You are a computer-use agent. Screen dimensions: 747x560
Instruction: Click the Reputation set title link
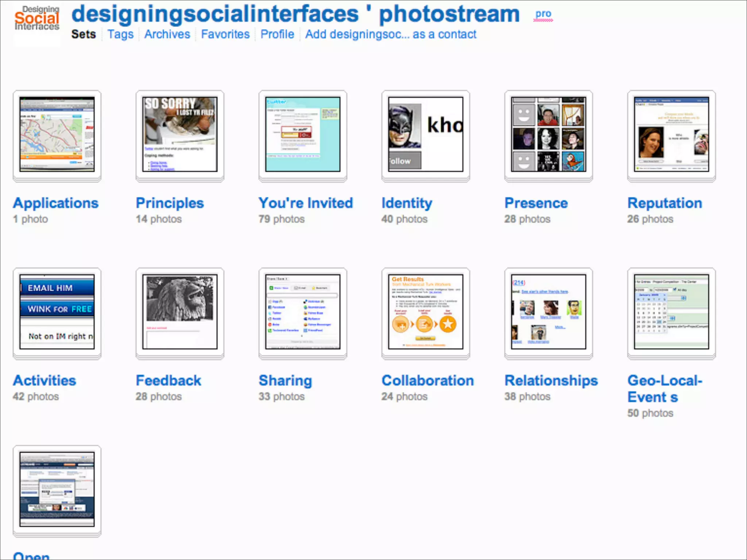665,203
